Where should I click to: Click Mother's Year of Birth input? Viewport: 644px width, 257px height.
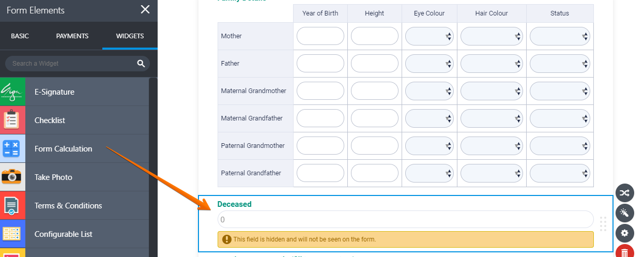click(320, 36)
